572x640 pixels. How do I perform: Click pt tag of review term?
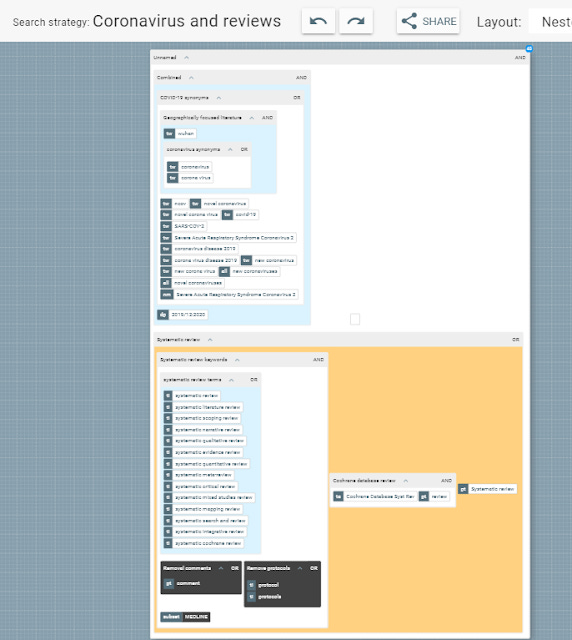click(x=424, y=496)
